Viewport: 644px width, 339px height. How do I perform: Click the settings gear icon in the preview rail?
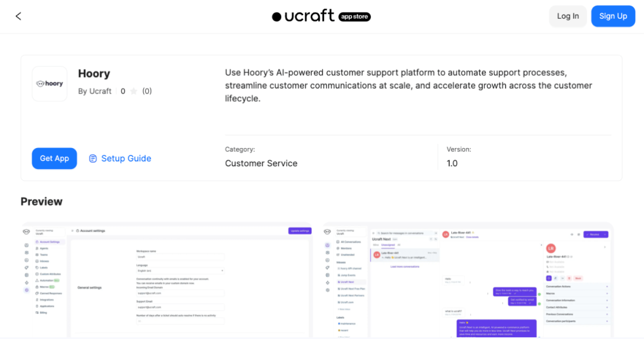tap(27, 289)
